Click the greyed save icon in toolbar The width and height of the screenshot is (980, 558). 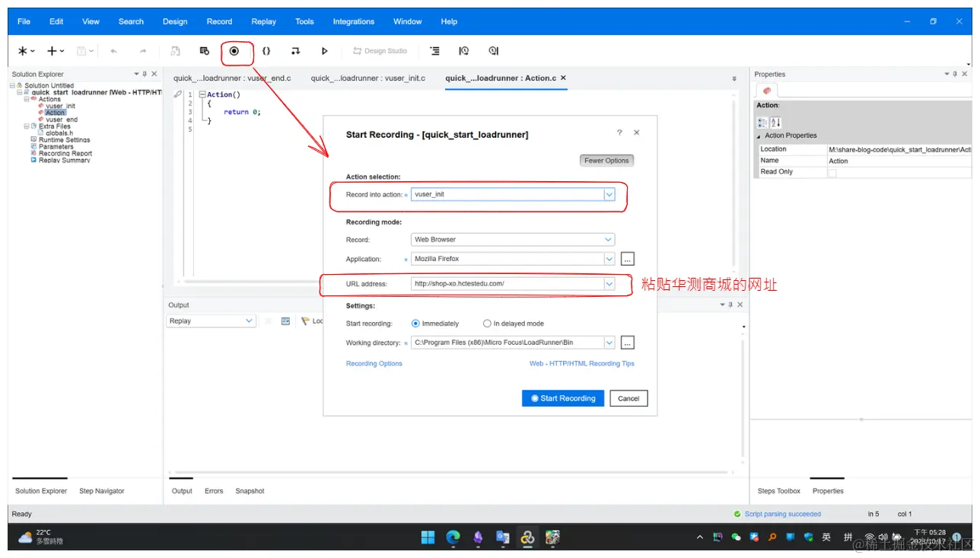(81, 51)
